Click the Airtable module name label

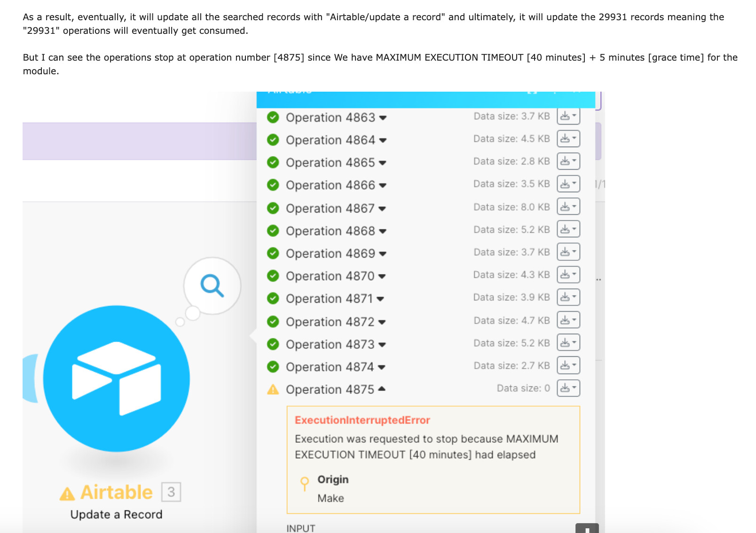[x=117, y=492]
